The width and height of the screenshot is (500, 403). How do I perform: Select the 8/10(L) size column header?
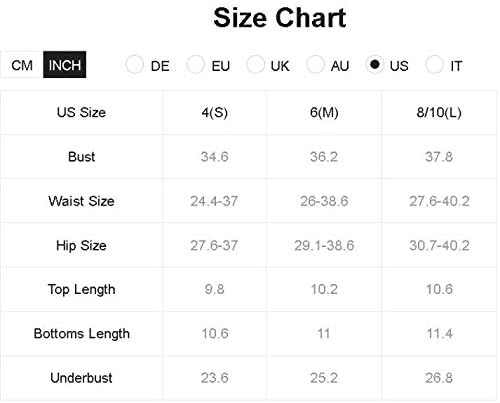pyautogui.click(x=439, y=113)
